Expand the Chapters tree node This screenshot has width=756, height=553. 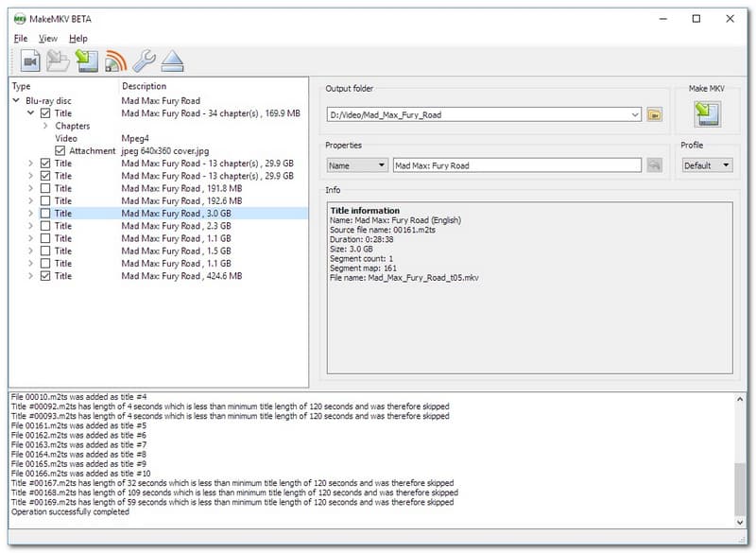pyautogui.click(x=45, y=126)
